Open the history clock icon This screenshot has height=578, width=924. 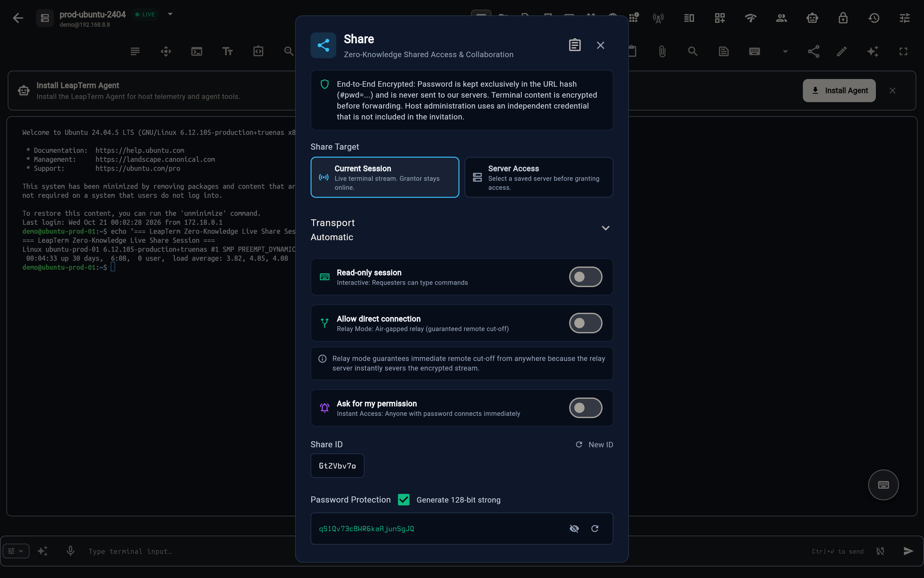click(874, 18)
